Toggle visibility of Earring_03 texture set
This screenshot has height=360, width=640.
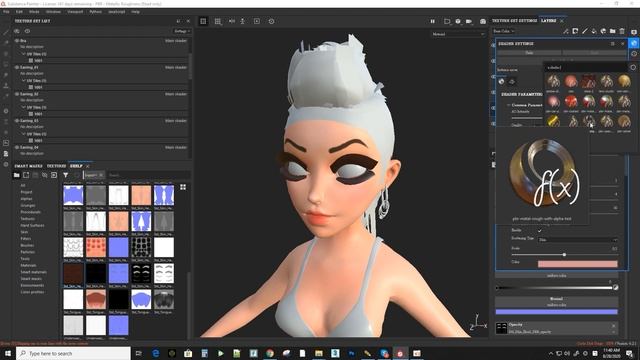[x=17, y=121]
